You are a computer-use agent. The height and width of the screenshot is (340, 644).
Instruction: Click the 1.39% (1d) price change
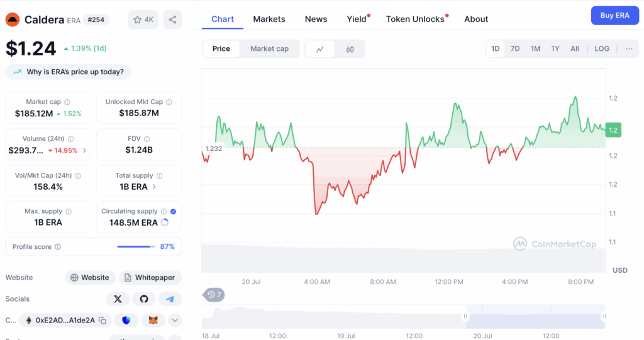click(85, 48)
